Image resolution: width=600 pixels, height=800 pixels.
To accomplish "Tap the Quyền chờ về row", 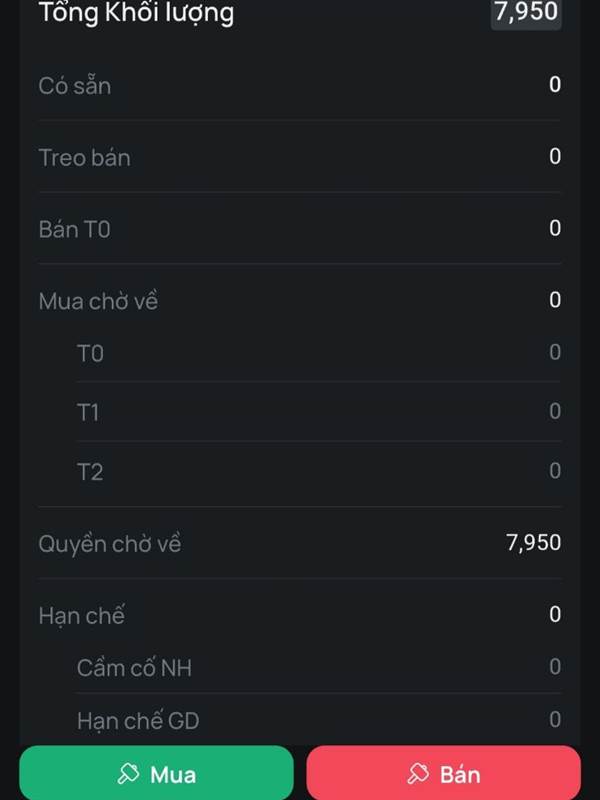I will [300, 543].
